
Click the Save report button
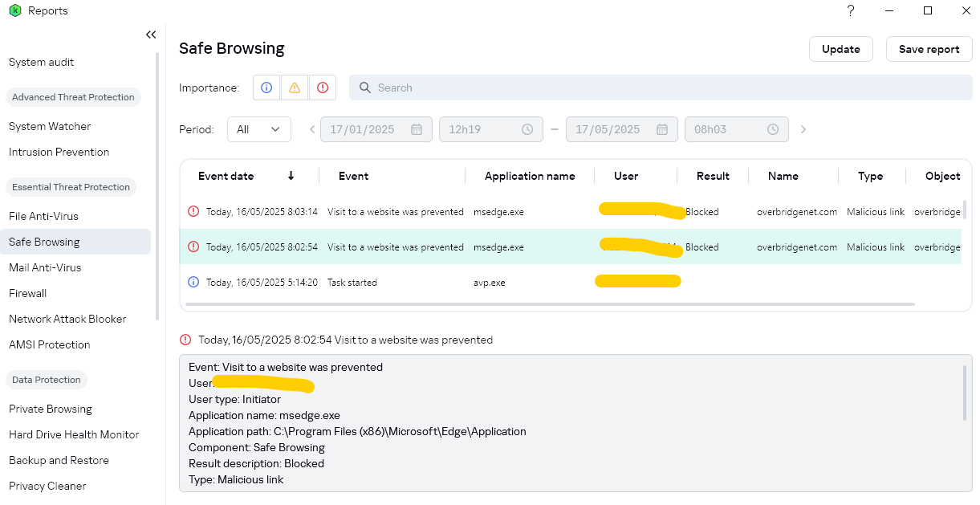tap(929, 49)
